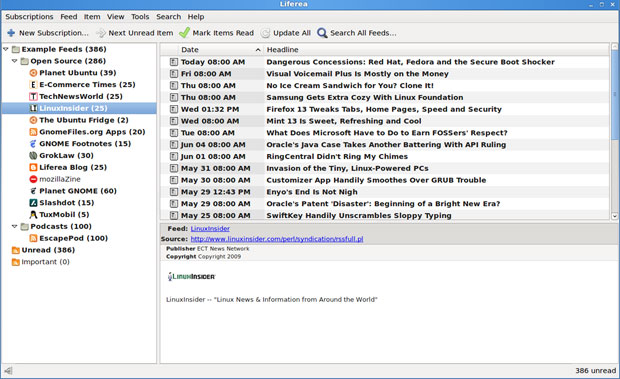Select headline Mint 13 Is Sweet, Refreshing and Cool
The image size is (620, 379).
344,121
